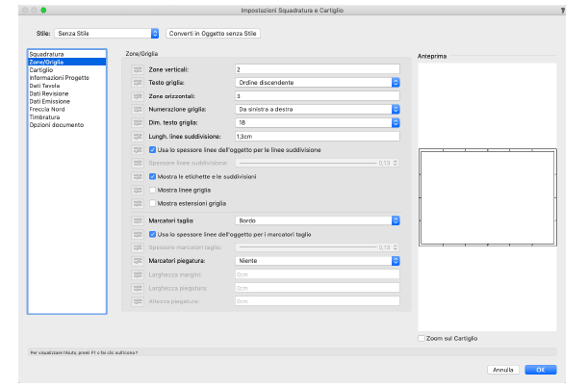Click the green zoom window button

[x=43, y=11]
